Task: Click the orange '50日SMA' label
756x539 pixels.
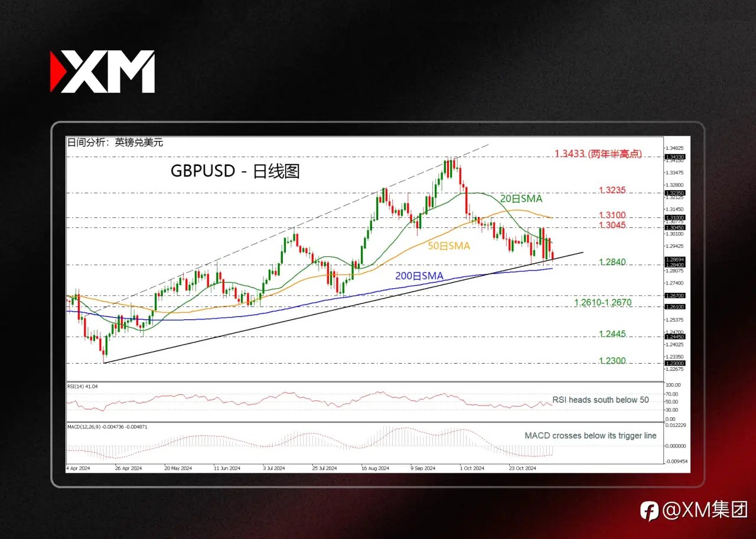Action: click(x=449, y=246)
